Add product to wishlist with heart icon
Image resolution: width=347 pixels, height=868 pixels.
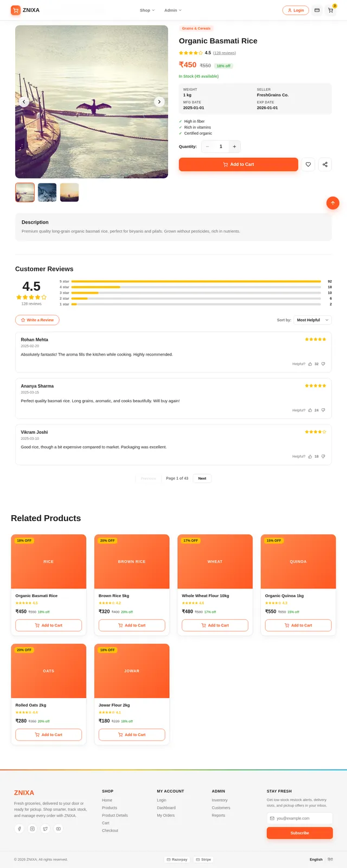click(308, 164)
